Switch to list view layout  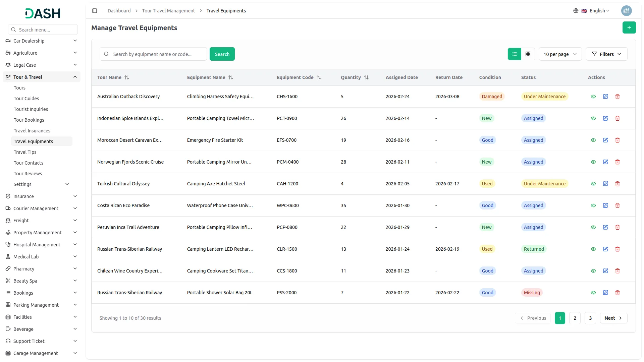coord(514,54)
